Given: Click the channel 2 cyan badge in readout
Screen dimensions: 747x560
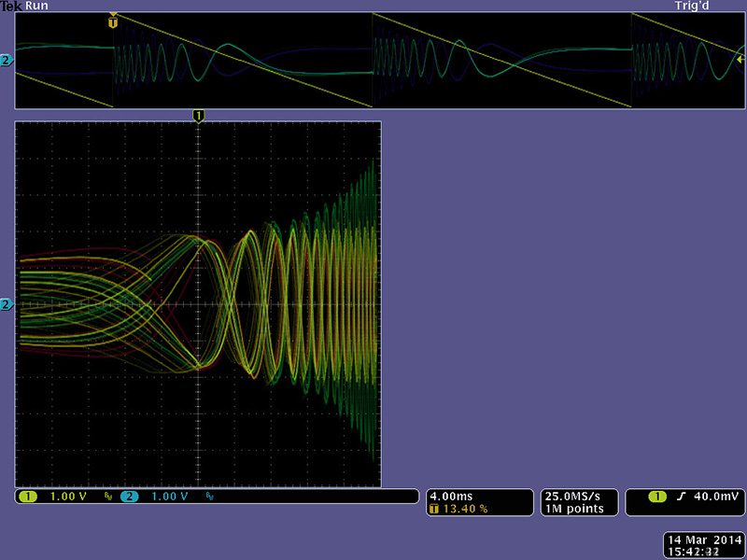Looking at the screenshot, I should point(128,497).
